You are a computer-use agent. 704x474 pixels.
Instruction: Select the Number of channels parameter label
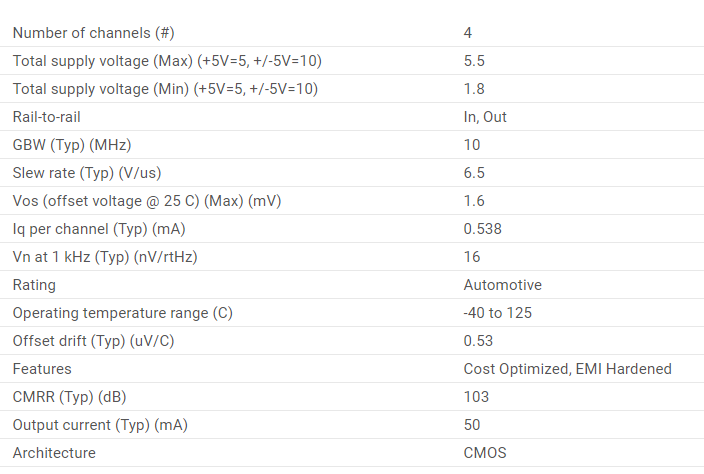93,33
